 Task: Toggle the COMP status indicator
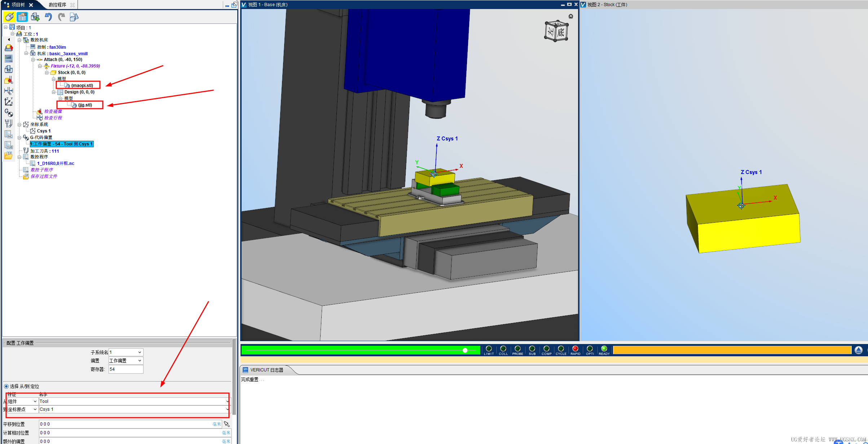[x=546, y=350]
